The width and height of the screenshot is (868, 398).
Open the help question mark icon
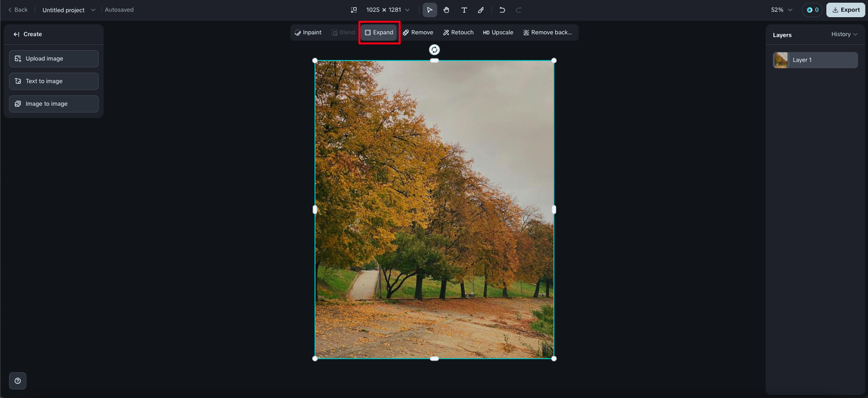click(x=18, y=380)
